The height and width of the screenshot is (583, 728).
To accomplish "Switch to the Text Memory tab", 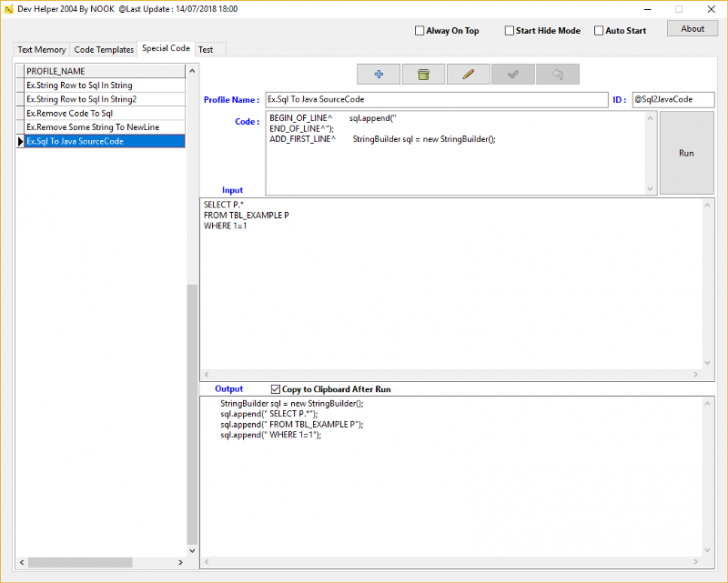I will 42,50.
